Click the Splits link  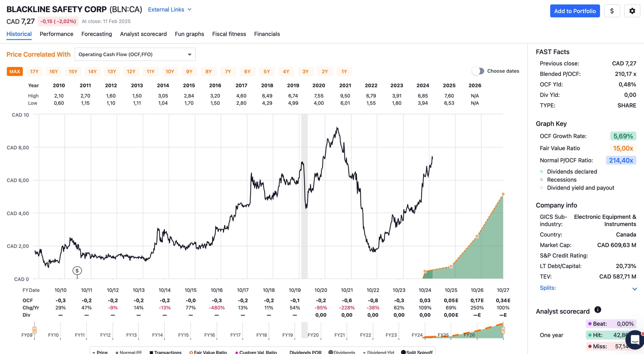[x=548, y=288]
